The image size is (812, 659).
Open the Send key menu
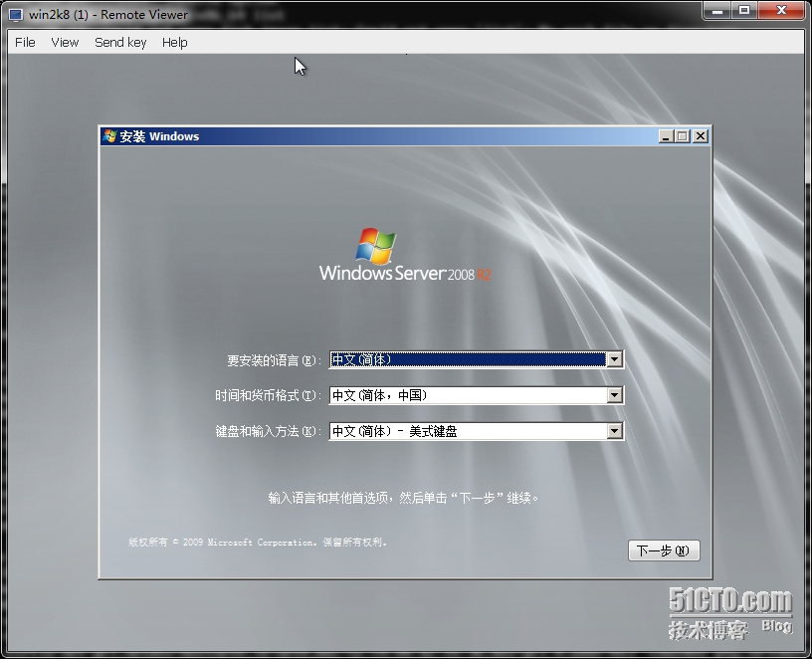[120, 43]
